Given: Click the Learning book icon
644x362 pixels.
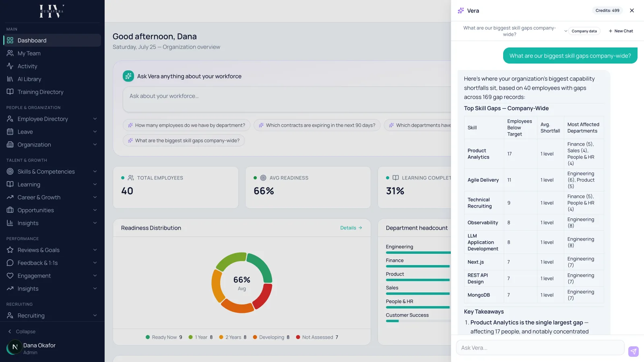Looking at the screenshot, I should [x=10, y=184].
